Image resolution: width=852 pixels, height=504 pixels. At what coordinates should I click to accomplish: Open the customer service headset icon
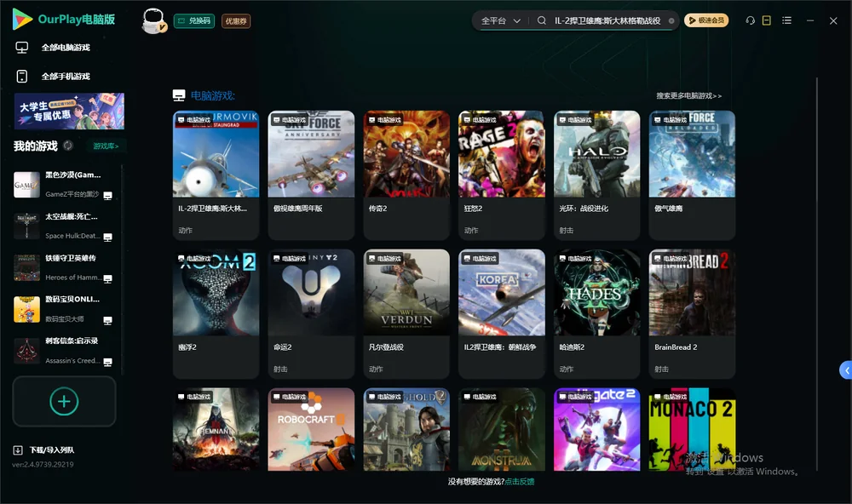tap(751, 20)
